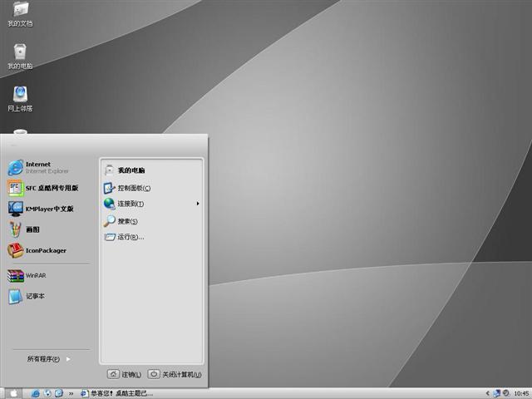Open WinRAR from recent programs
Screen dimensions: 532x399
pos(33,275)
